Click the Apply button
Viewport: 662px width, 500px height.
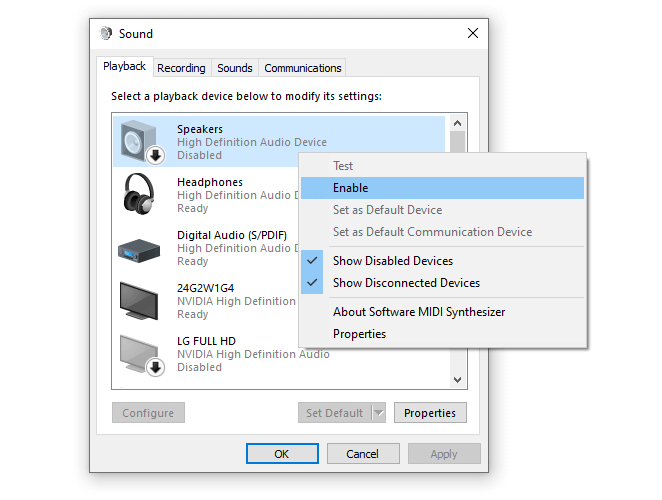click(444, 454)
